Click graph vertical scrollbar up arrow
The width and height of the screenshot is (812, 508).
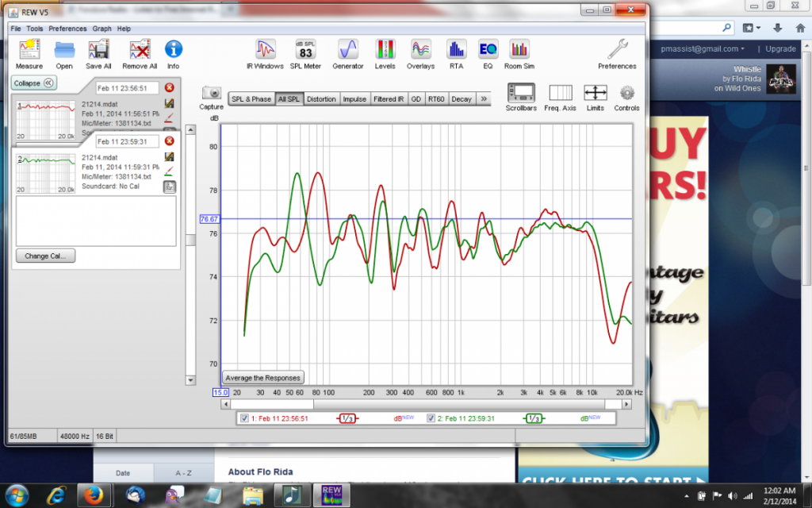pos(190,129)
